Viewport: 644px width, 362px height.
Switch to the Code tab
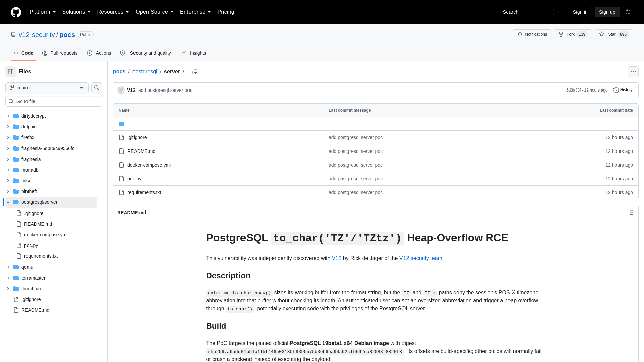(x=23, y=53)
